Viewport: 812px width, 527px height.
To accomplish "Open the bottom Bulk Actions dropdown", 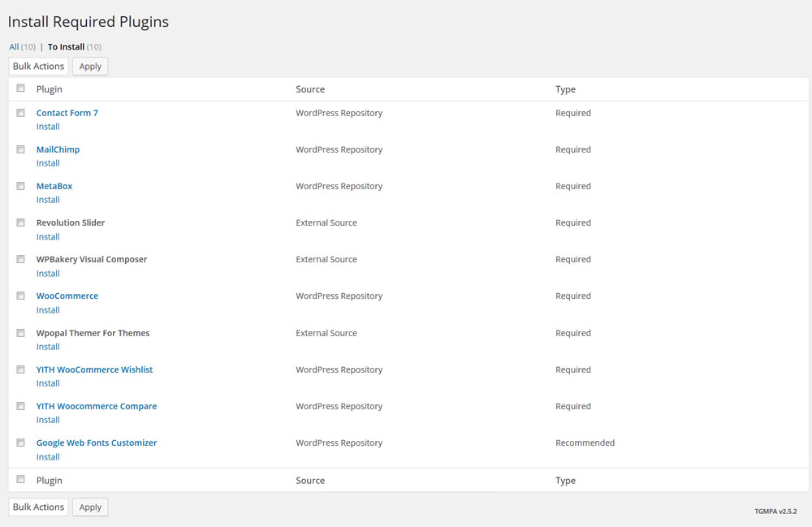I will pos(38,507).
